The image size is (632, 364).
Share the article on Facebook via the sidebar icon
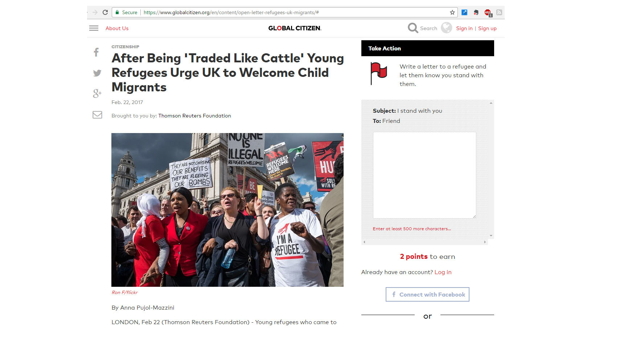coord(96,52)
